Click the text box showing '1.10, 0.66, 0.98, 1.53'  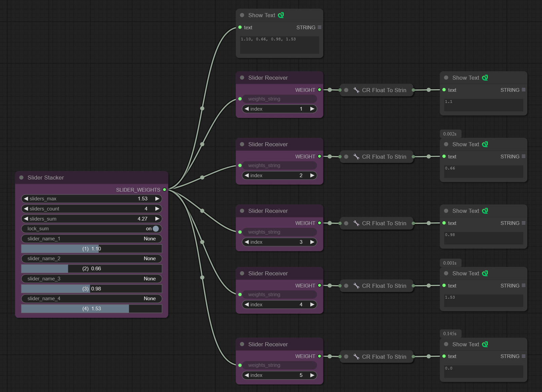279,45
